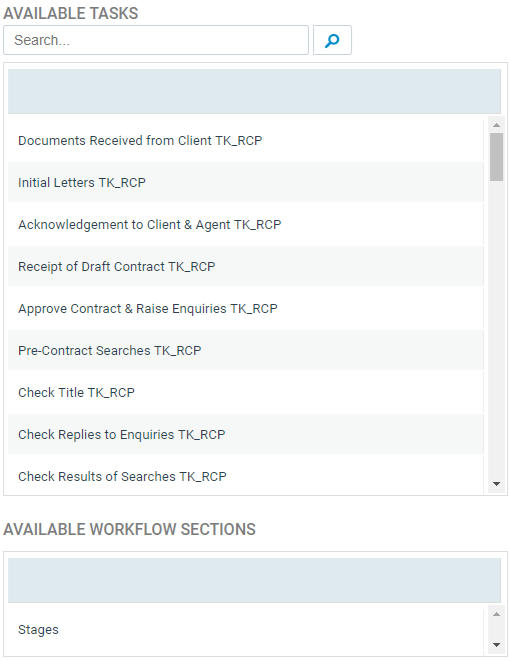510x661 pixels.
Task: Click tasks list scrollbar up arrow
Action: click(x=497, y=125)
